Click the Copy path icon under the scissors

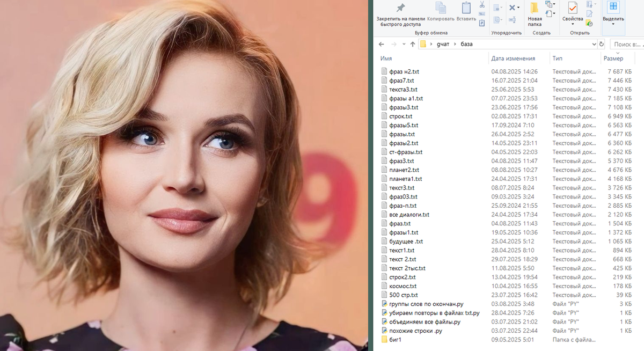[x=482, y=14]
